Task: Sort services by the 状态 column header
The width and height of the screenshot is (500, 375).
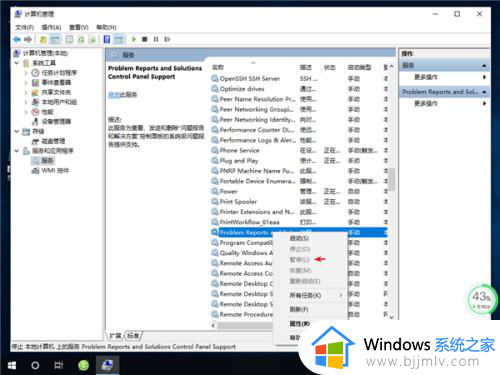Action: click(x=330, y=67)
